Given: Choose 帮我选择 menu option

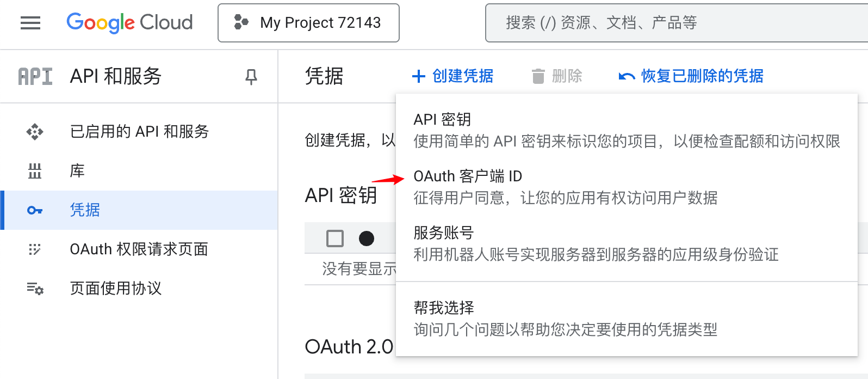Looking at the screenshot, I should pos(627,319).
